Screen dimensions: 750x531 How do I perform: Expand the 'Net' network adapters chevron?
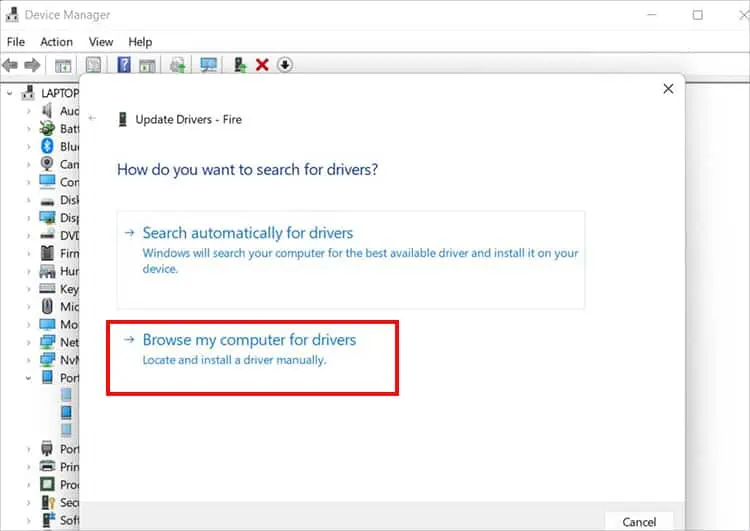pos(28,343)
